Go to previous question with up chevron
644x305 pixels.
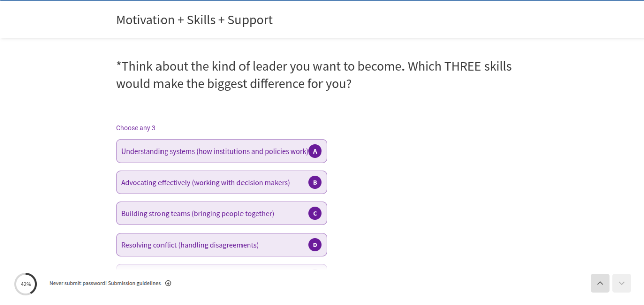(x=600, y=283)
